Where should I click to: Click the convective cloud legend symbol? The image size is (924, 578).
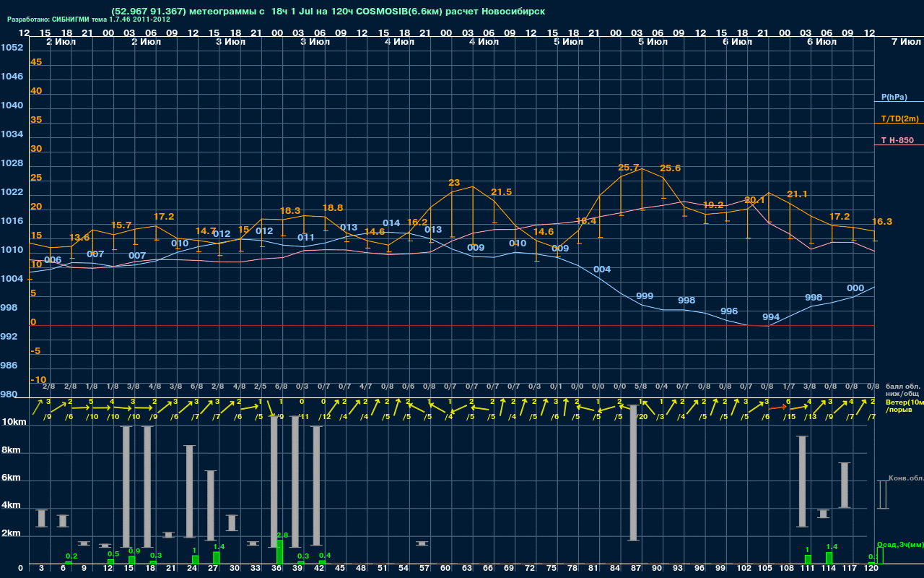882,495
